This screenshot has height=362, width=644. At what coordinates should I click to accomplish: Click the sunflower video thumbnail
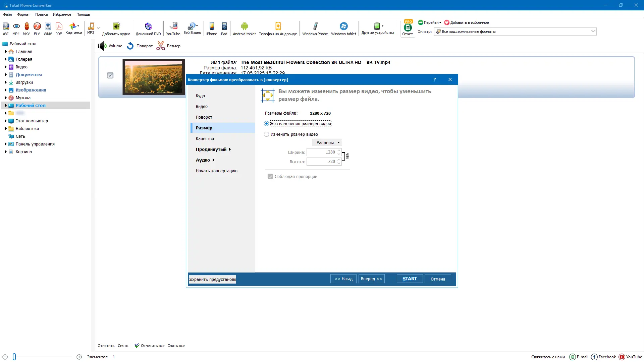pyautogui.click(x=154, y=77)
